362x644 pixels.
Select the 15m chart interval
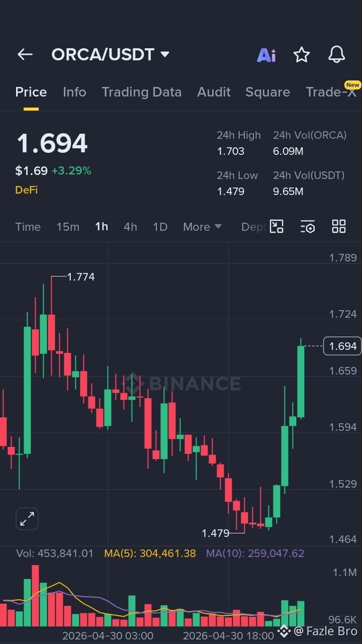click(68, 227)
